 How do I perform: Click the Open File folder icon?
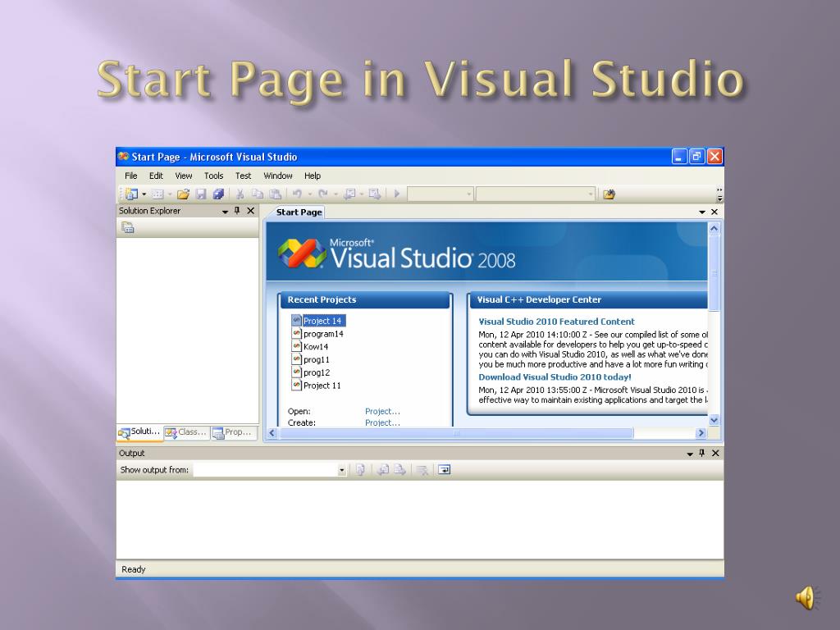click(183, 194)
